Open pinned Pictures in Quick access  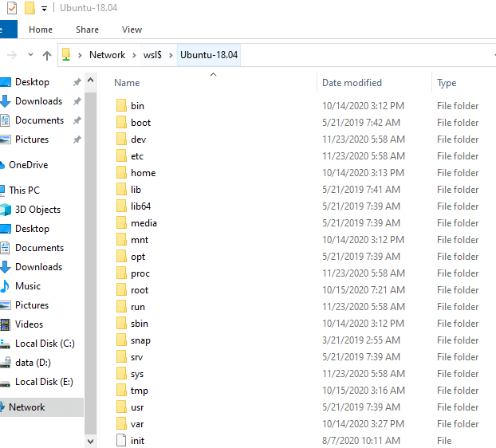(x=32, y=140)
